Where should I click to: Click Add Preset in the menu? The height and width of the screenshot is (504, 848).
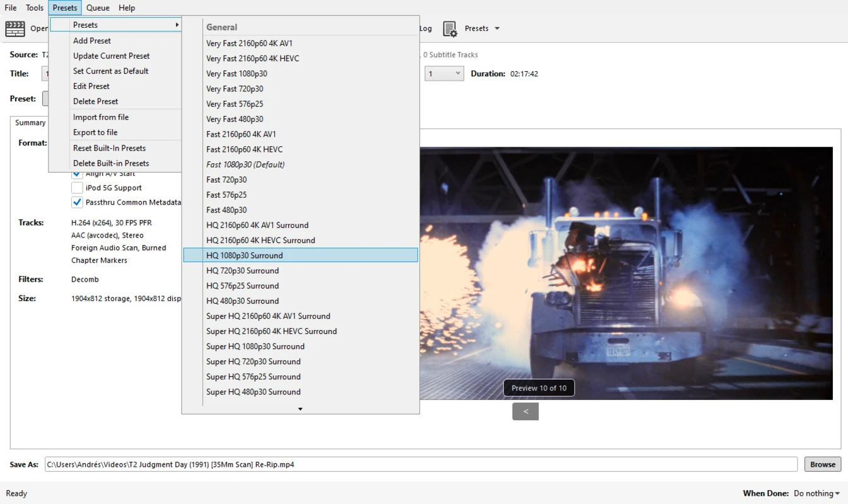(92, 40)
